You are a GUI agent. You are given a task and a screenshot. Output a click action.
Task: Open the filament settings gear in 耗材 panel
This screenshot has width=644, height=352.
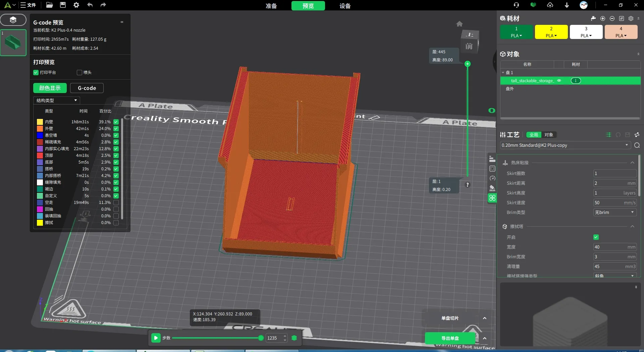631,18
